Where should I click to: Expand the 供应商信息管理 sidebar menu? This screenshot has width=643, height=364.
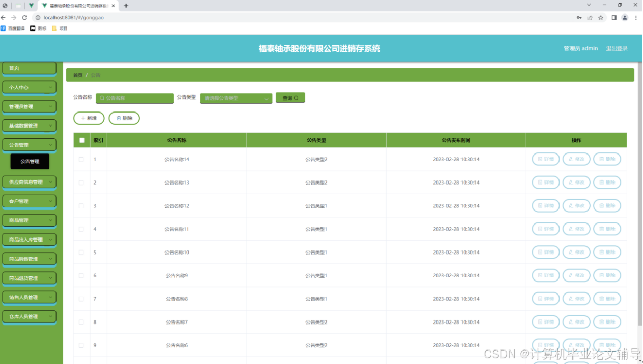coord(29,182)
